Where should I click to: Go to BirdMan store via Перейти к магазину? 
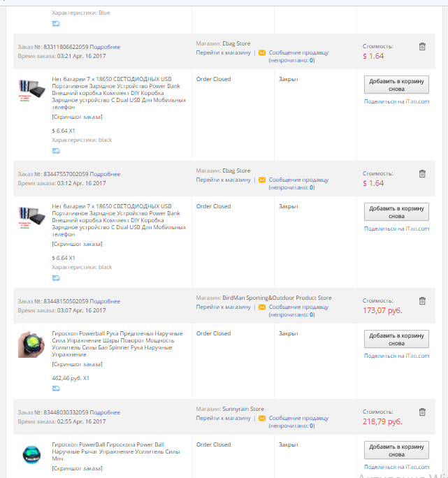pyautogui.click(x=223, y=307)
